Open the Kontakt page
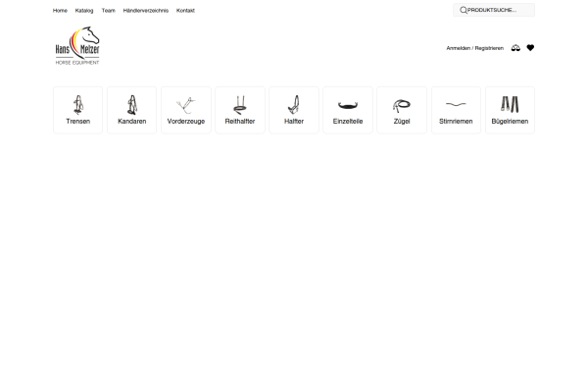The width and height of the screenshot is (588, 368). tap(185, 11)
